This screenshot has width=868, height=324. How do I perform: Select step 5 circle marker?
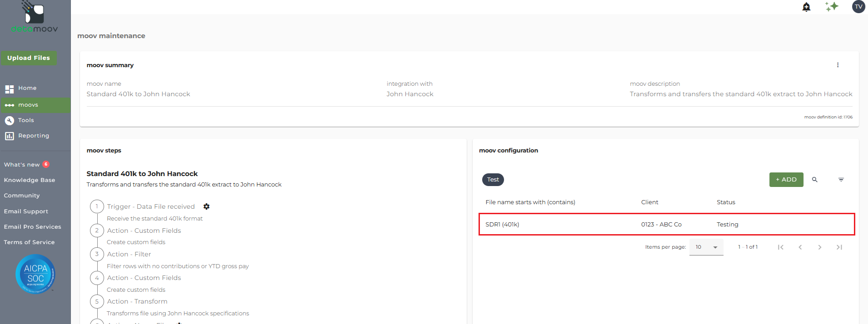(97, 301)
